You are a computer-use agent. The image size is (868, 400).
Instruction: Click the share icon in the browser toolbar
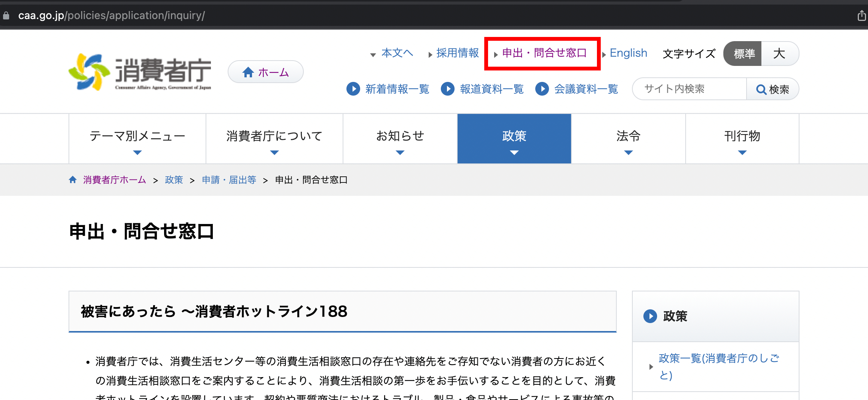click(x=862, y=16)
